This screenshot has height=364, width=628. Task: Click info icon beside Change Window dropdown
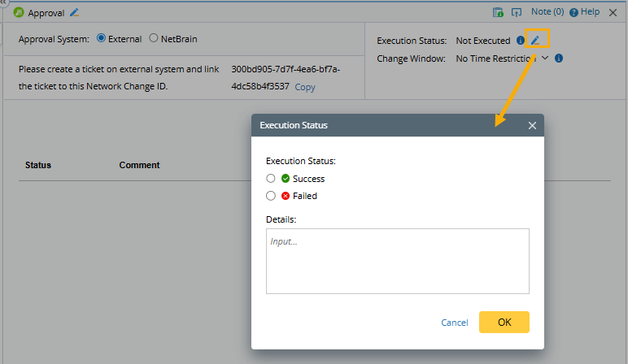coord(559,58)
